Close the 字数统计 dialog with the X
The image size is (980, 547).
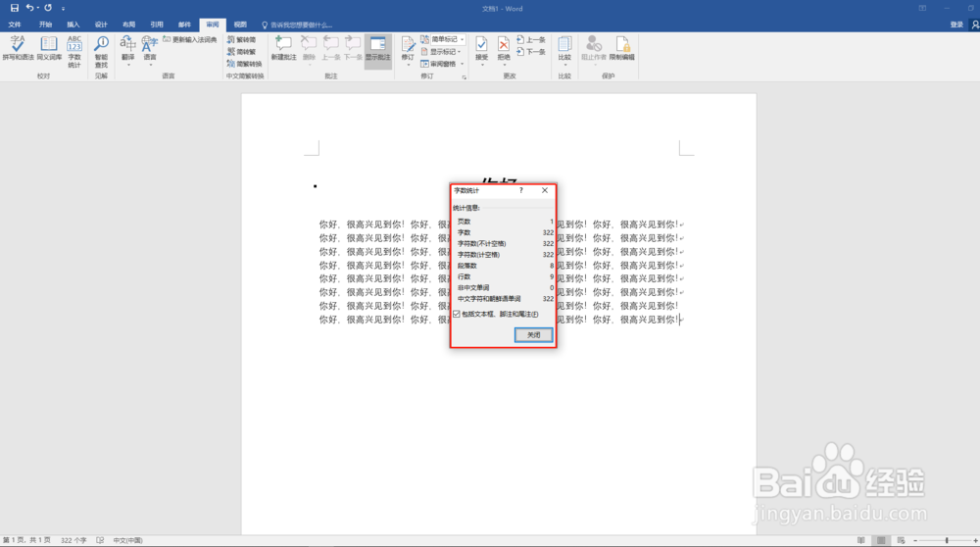[544, 190]
